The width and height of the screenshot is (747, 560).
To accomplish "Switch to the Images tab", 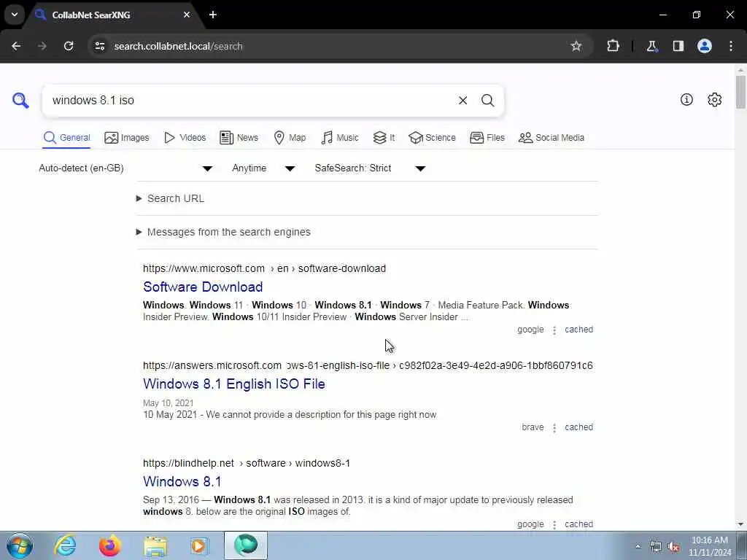I will tap(127, 138).
